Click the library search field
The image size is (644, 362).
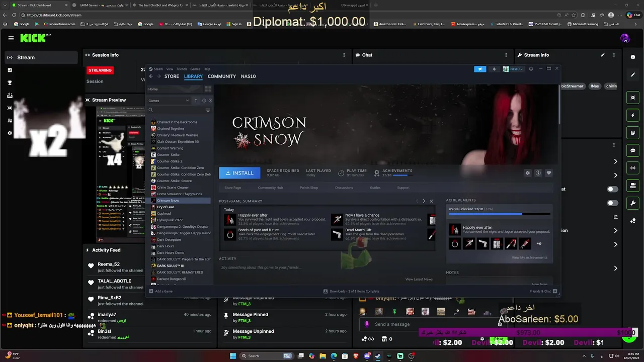[x=176, y=110]
